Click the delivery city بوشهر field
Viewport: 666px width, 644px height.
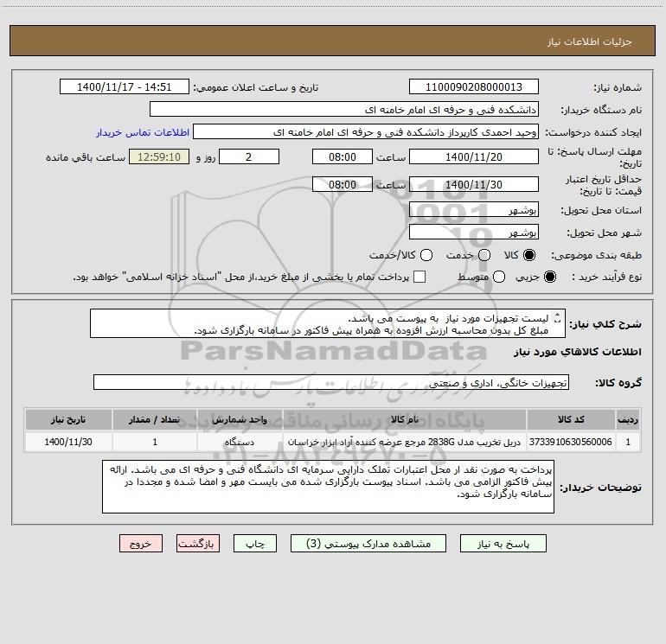tap(474, 233)
